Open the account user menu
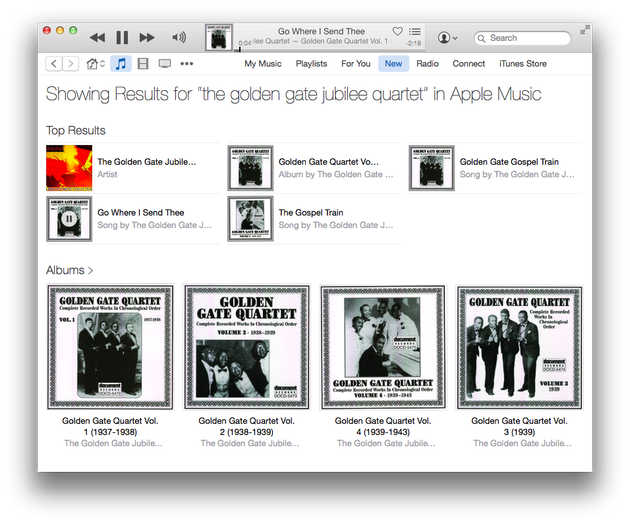The height and width of the screenshot is (524, 630). pos(447,38)
